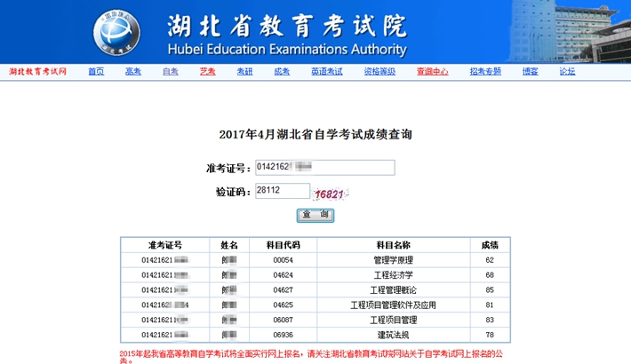Visit the 招考专题 navigation link
Screen dimensions: 631x364
coord(485,71)
